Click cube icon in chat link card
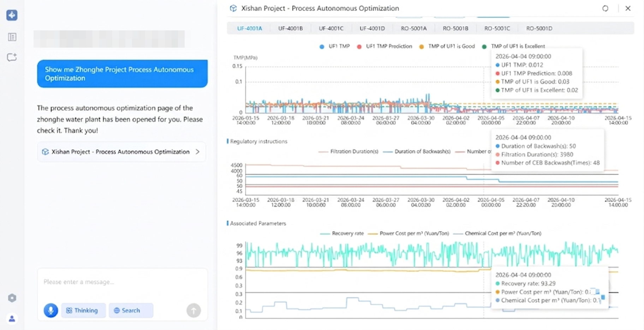The image size is (644, 330). point(45,152)
